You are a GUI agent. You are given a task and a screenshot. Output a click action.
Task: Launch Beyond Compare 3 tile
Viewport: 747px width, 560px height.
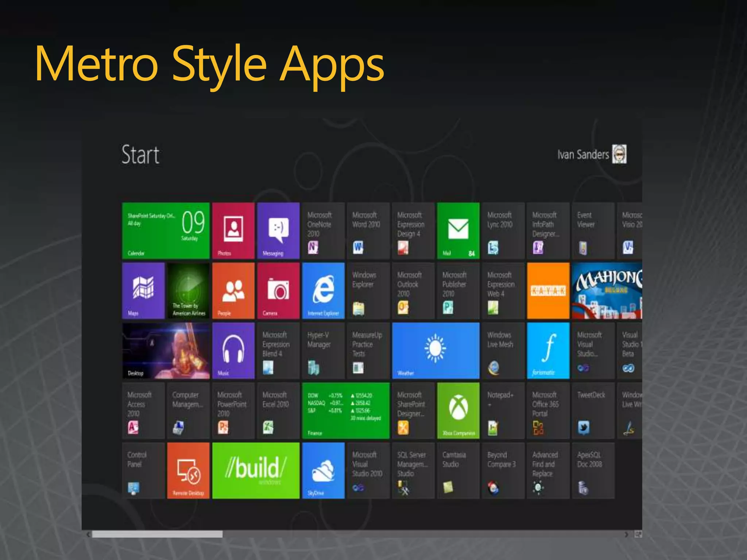click(503, 471)
